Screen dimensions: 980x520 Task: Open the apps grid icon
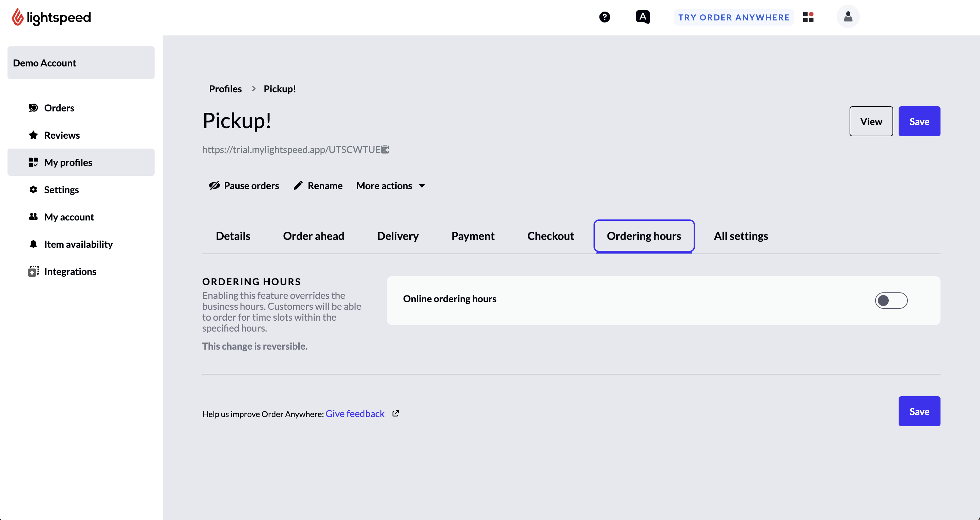click(808, 17)
